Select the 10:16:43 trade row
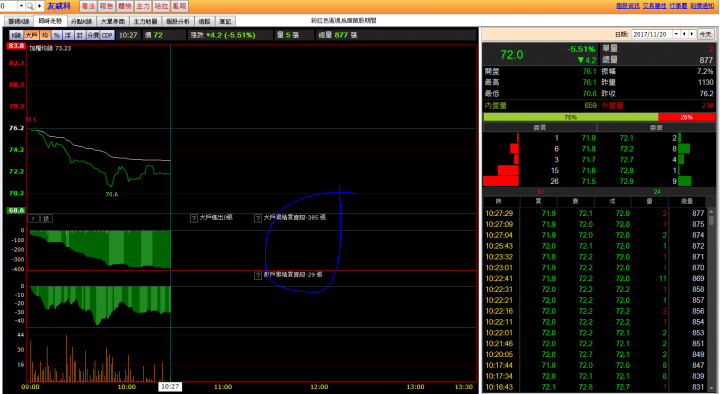Viewport: 720px width, 394px height. (x=595, y=388)
